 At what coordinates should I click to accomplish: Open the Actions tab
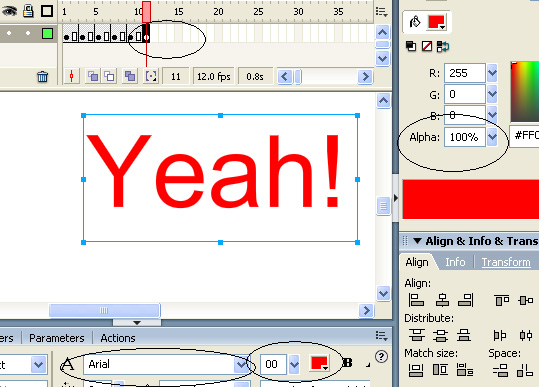click(118, 338)
